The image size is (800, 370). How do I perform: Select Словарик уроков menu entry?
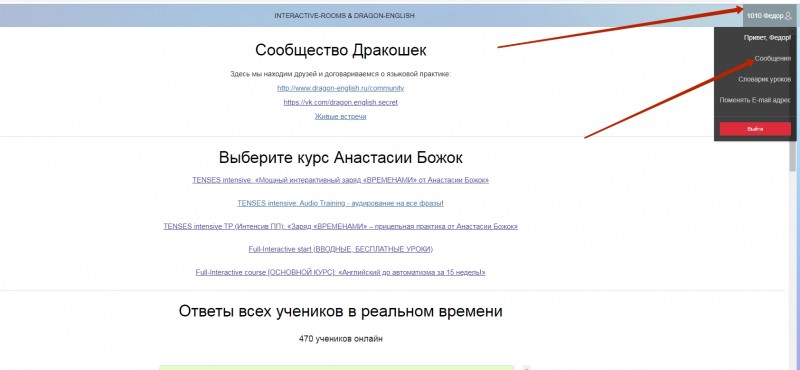(764, 80)
